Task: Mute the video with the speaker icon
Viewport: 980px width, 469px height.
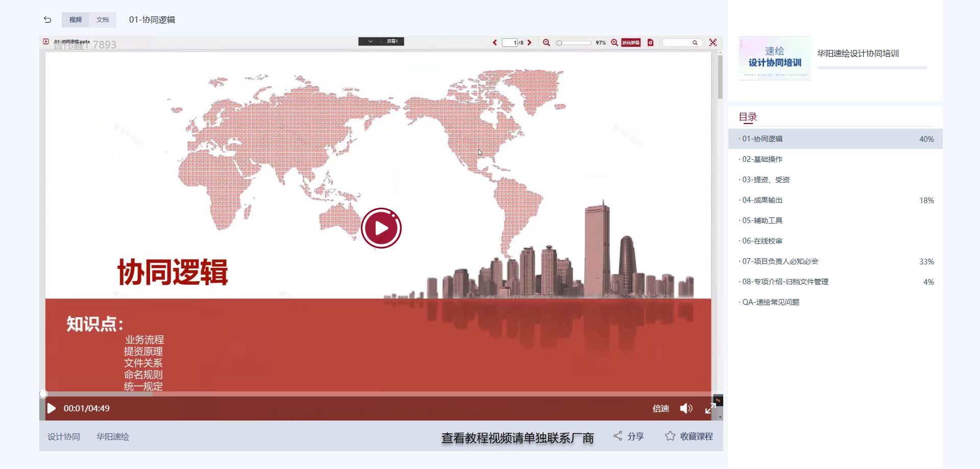Action: tap(686, 408)
